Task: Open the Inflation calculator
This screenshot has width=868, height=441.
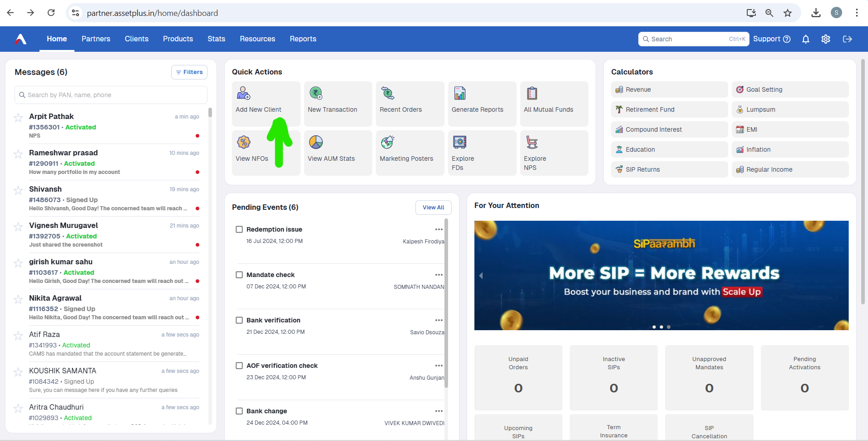Action: click(790, 149)
